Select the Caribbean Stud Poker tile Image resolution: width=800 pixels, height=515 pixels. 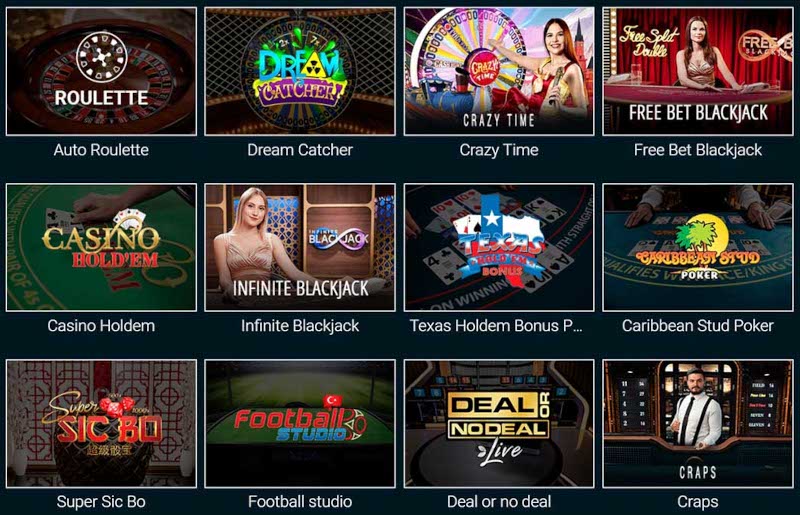(698, 248)
